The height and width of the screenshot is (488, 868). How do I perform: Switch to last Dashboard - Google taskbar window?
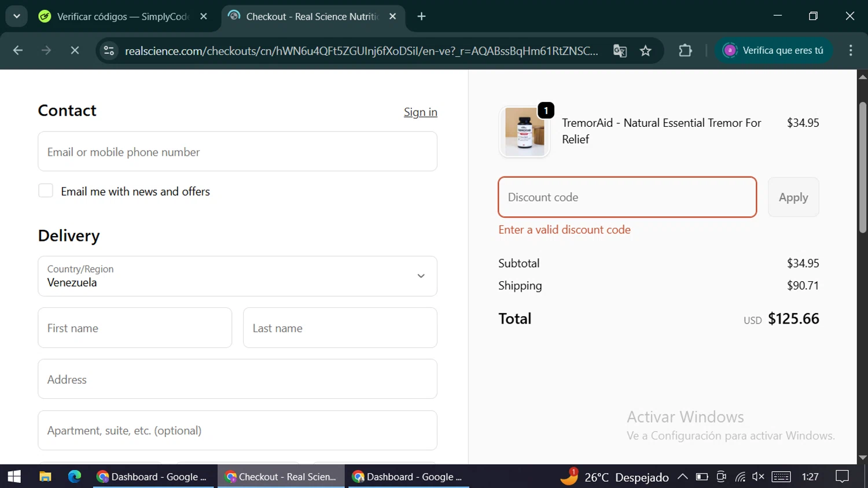[x=409, y=476]
